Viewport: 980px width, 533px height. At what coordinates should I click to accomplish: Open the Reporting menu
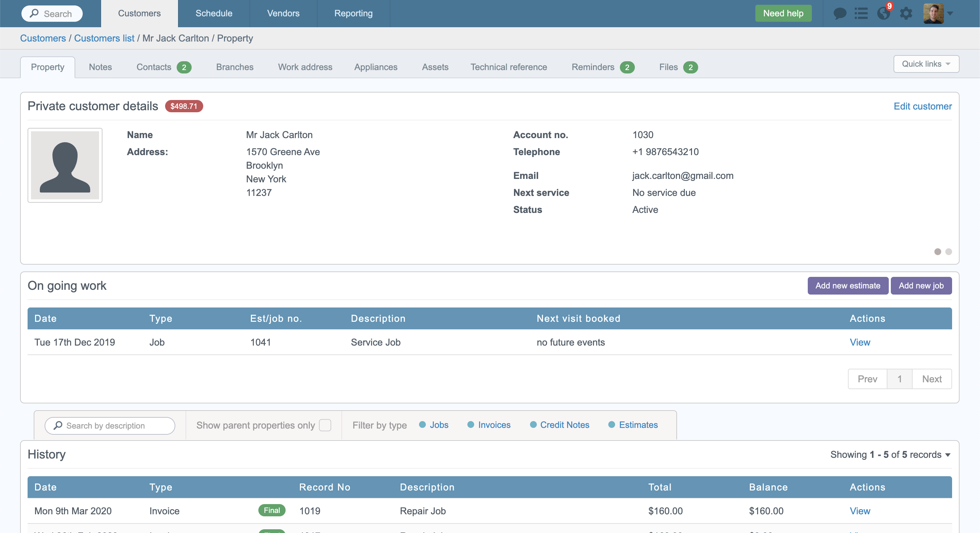(x=353, y=13)
